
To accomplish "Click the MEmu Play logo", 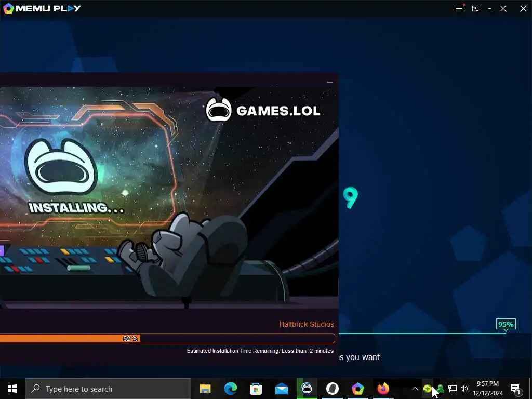I will [x=42, y=8].
